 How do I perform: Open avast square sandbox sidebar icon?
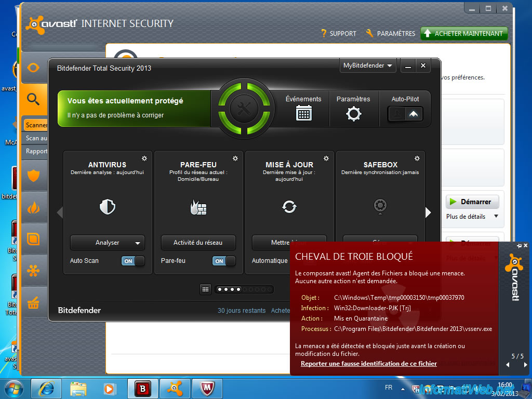coord(33,239)
